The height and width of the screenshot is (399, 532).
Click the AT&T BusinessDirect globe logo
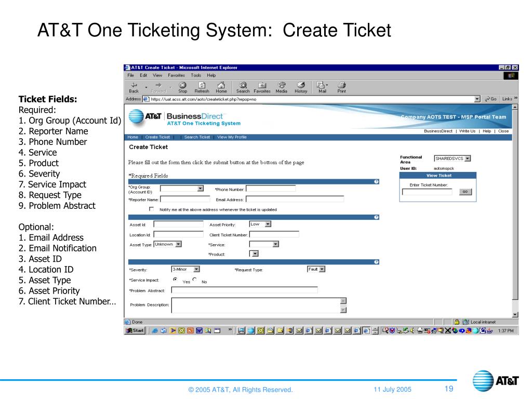(136, 117)
